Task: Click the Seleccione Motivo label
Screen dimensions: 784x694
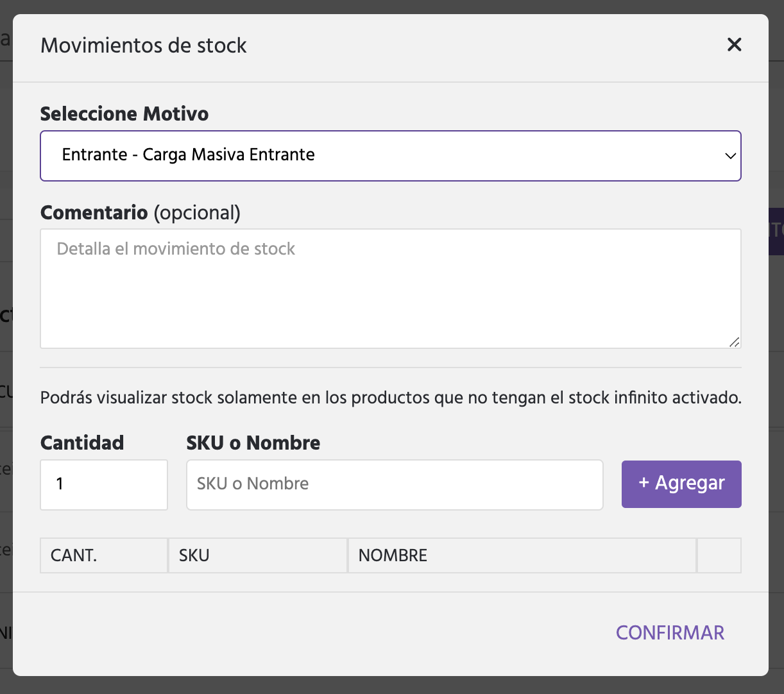Action: point(124,114)
